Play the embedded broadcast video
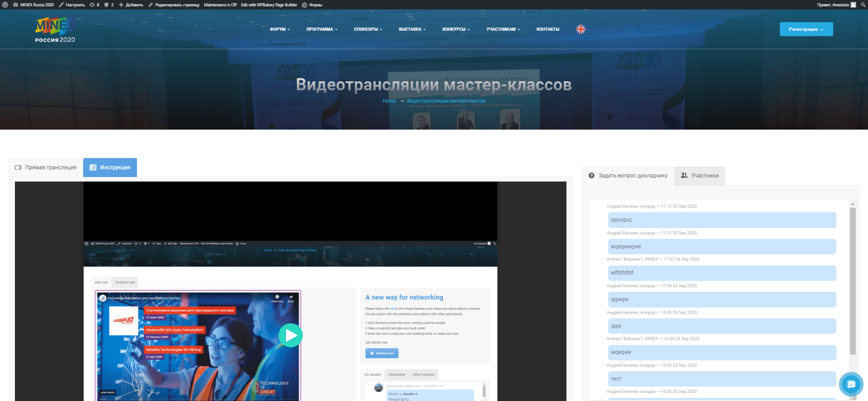Viewport: 868px width, 401px height. click(290, 336)
